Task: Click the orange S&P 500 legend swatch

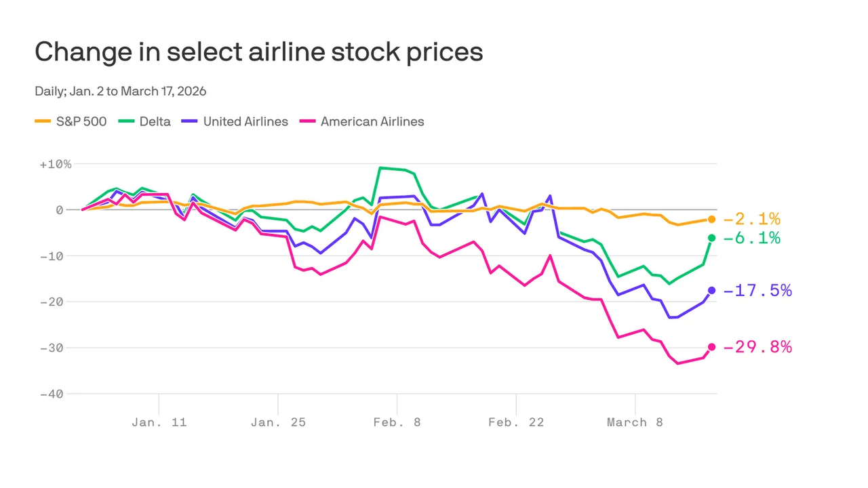Action: pos(43,122)
